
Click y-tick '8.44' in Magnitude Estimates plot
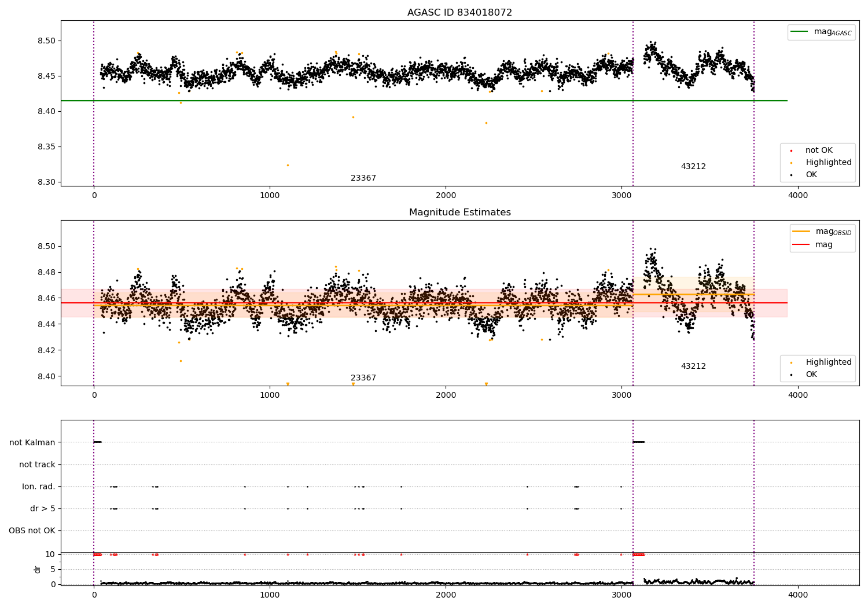point(46,324)
